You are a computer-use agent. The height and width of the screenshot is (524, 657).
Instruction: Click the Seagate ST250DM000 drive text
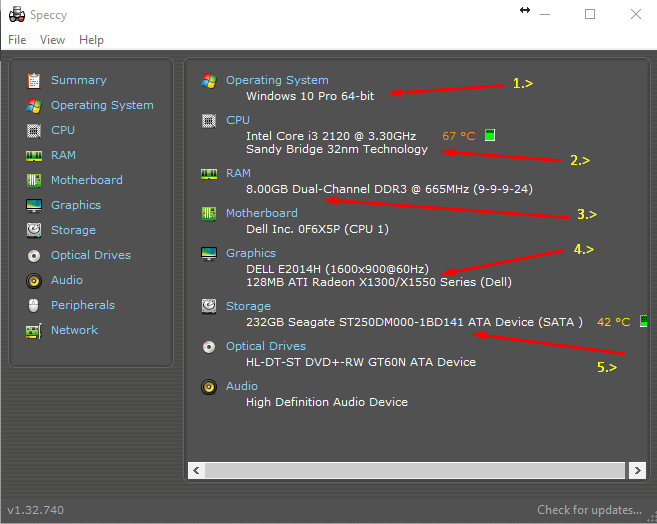click(414, 322)
